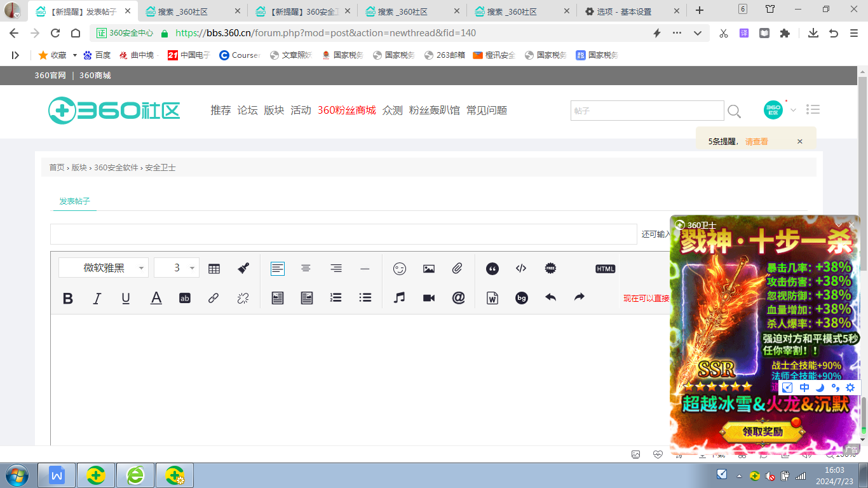This screenshot has height=488, width=868.
Task: Redo last edit in editor
Action: (x=579, y=297)
